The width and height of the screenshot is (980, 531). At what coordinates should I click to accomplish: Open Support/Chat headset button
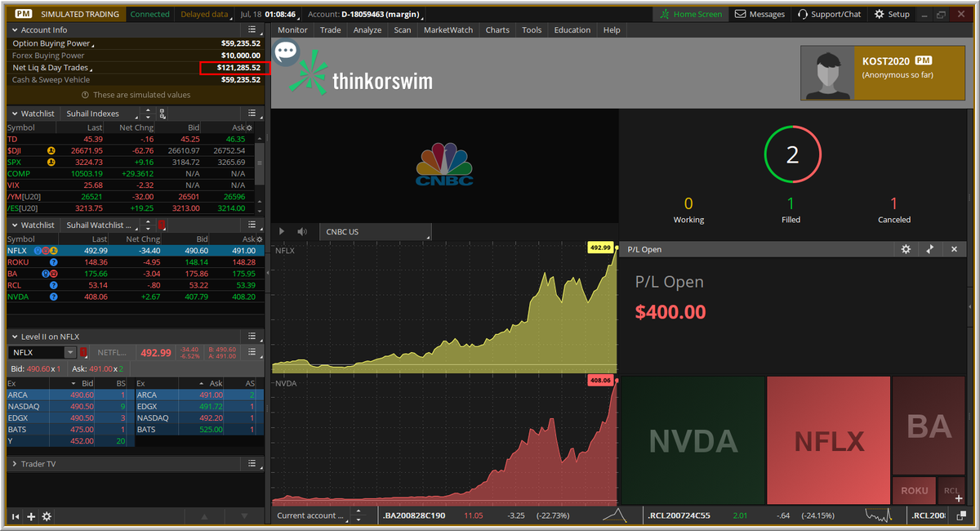tap(829, 14)
